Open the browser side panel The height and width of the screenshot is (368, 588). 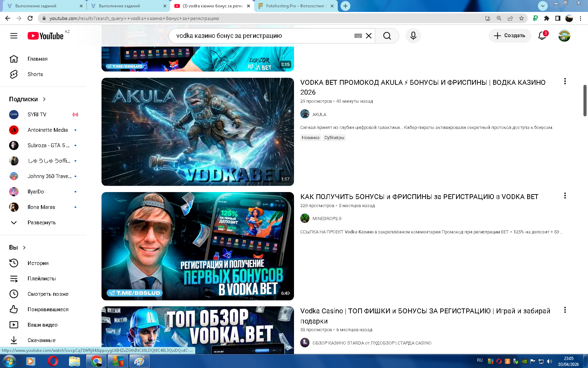click(x=558, y=18)
